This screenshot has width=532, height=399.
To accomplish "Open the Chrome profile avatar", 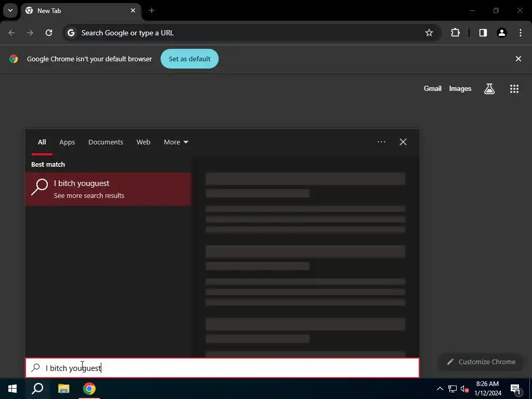I will pos(502,33).
